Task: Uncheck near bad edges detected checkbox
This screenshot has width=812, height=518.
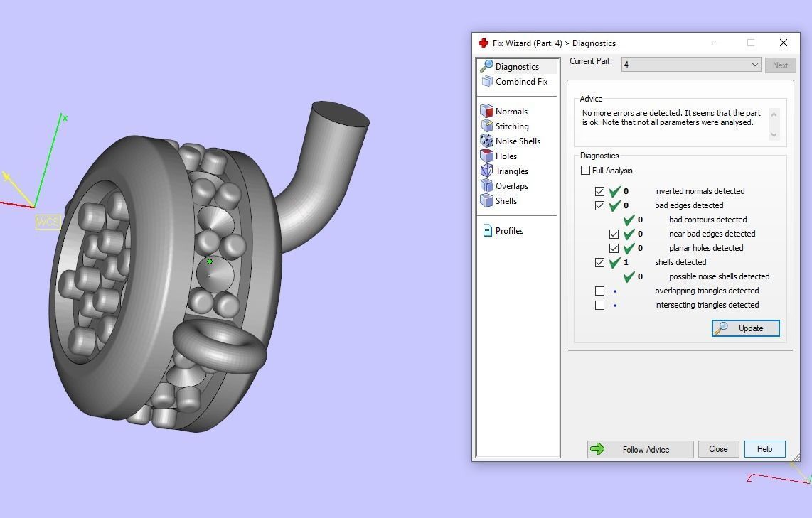Action: click(614, 234)
